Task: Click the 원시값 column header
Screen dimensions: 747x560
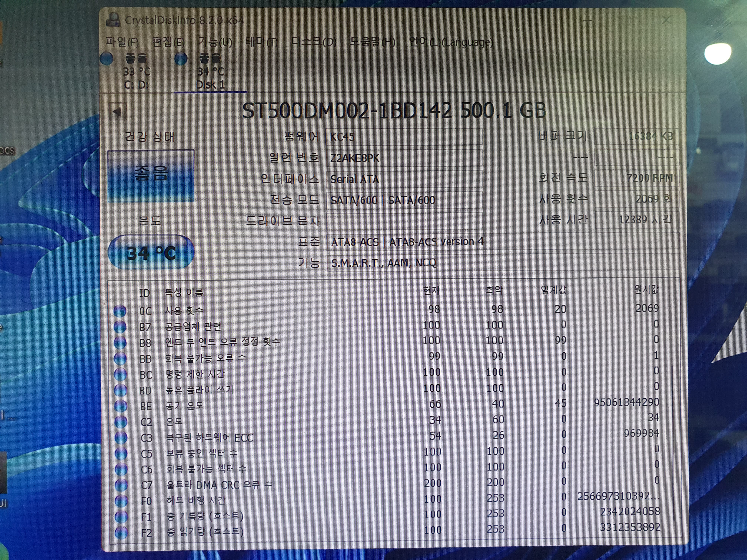Action: (x=646, y=289)
